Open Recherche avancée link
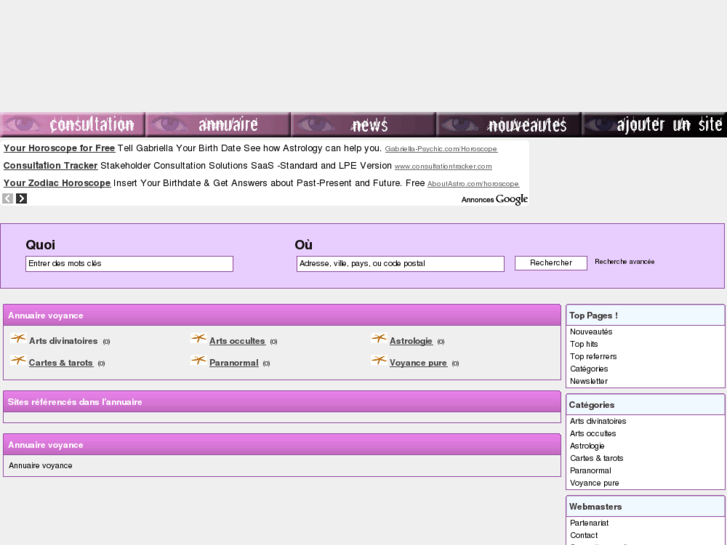Viewport: 727px width, 545px height. pyautogui.click(x=625, y=262)
